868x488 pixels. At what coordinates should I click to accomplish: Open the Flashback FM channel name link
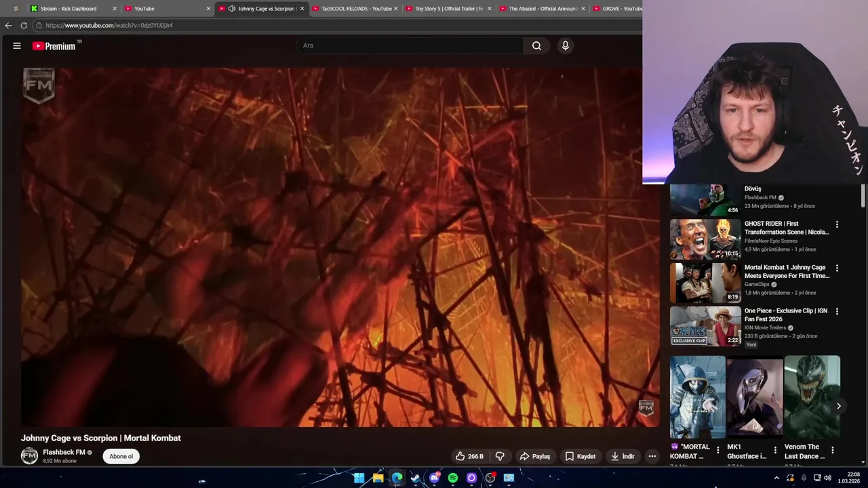coord(64,452)
